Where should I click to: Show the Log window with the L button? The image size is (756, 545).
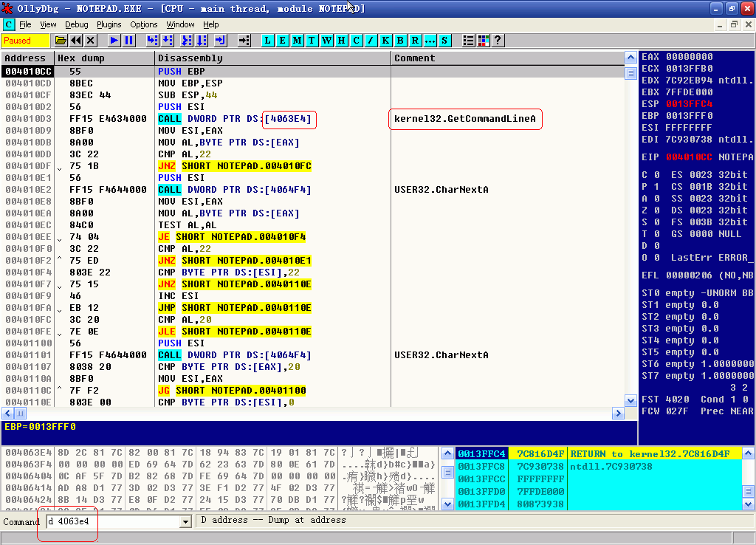pos(267,41)
